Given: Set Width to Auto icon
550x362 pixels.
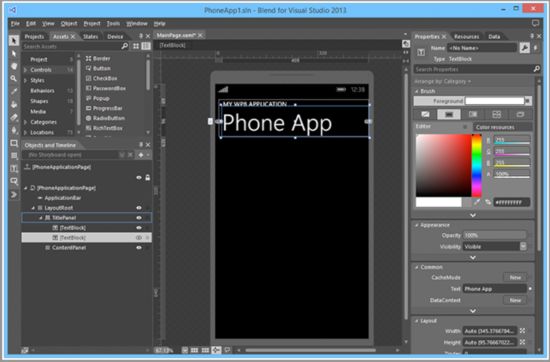Looking at the screenshot, I should pos(522,331).
